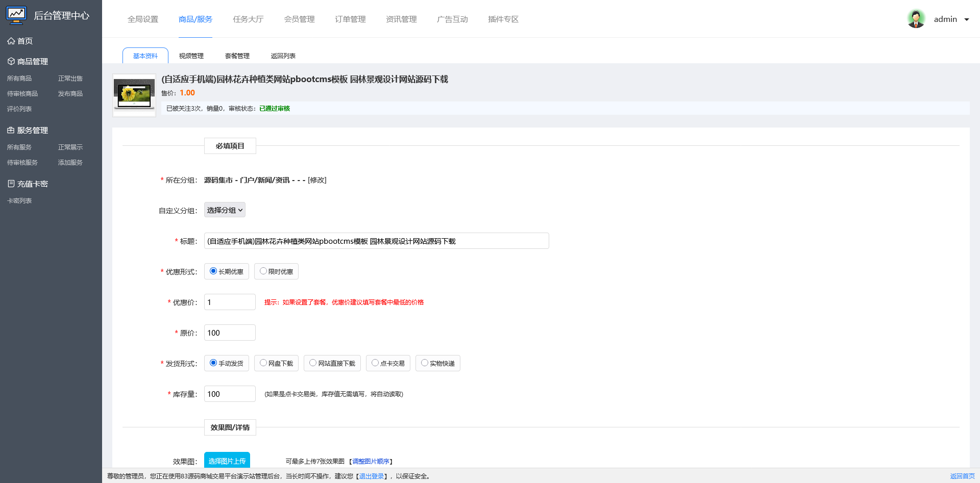Click the 效果图/详情 section heading
Viewport: 980px width, 483px height.
click(x=230, y=427)
